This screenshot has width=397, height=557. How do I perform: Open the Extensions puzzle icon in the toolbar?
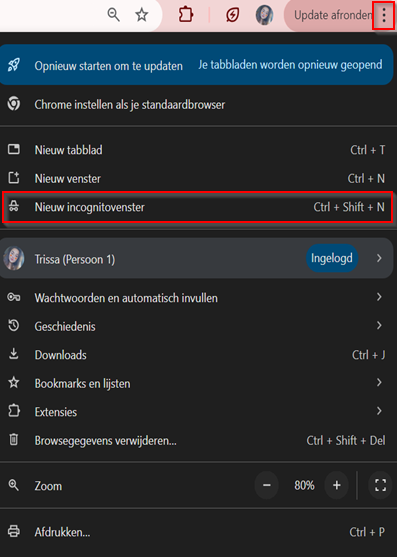coord(186,15)
